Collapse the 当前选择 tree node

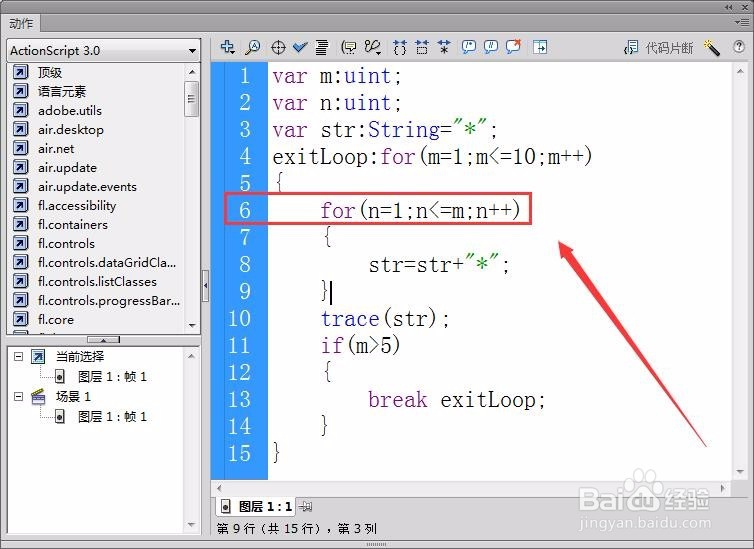tap(18, 357)
